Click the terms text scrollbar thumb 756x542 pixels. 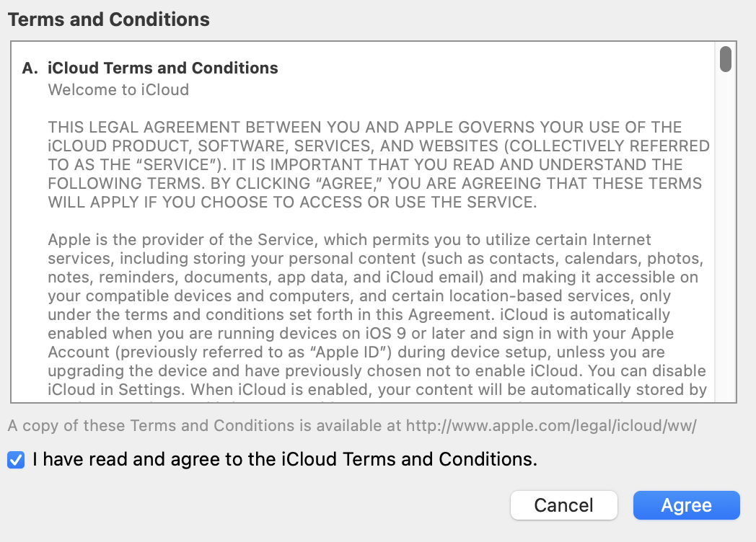coord(725,59)
